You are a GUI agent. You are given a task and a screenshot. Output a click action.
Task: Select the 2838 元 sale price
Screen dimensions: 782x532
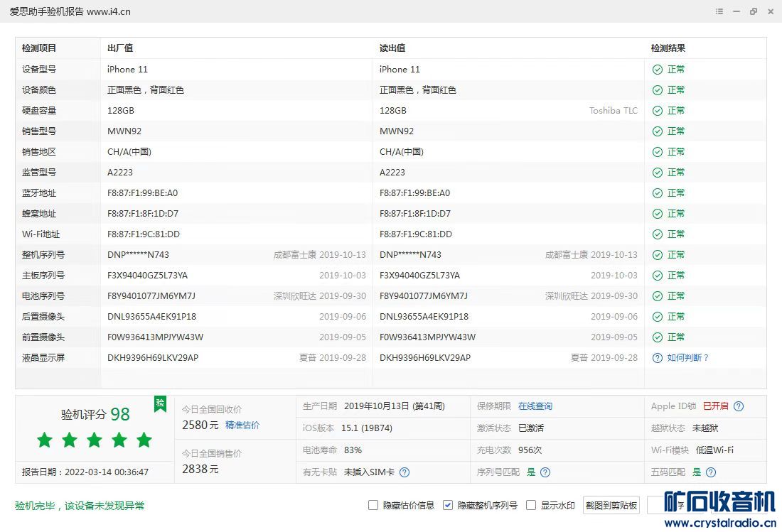[x=200, y=469]
